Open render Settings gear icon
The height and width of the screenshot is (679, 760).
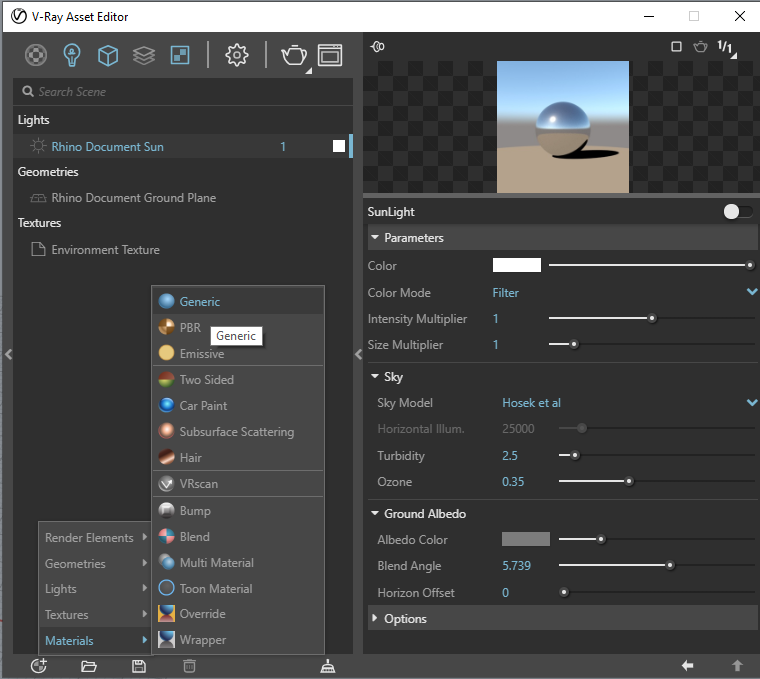coord(237,55)
